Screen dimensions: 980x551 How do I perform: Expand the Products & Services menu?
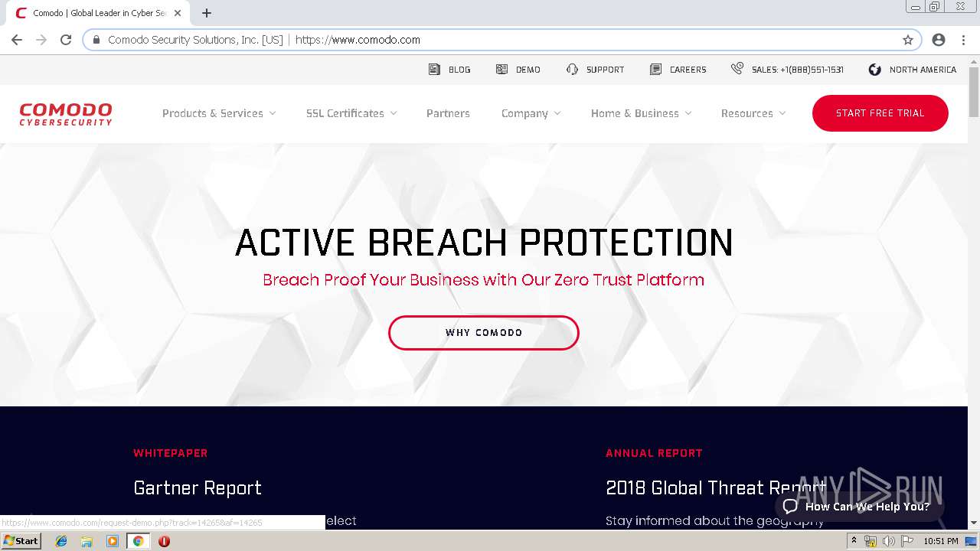tap(219, 113)
